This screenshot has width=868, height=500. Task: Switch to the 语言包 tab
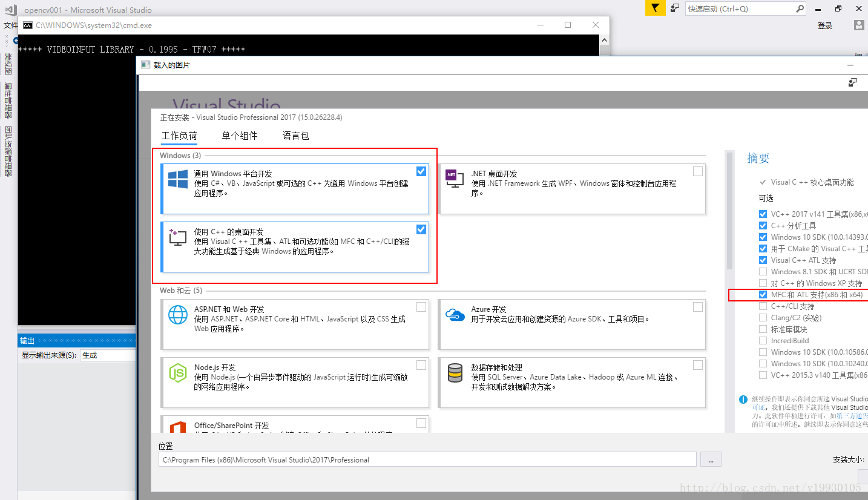[296, 136]
